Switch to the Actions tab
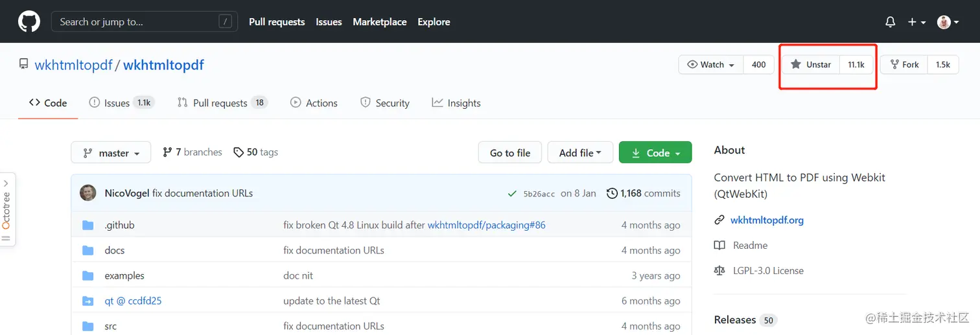This screenshot has height=335, width=980. (314, 102)
